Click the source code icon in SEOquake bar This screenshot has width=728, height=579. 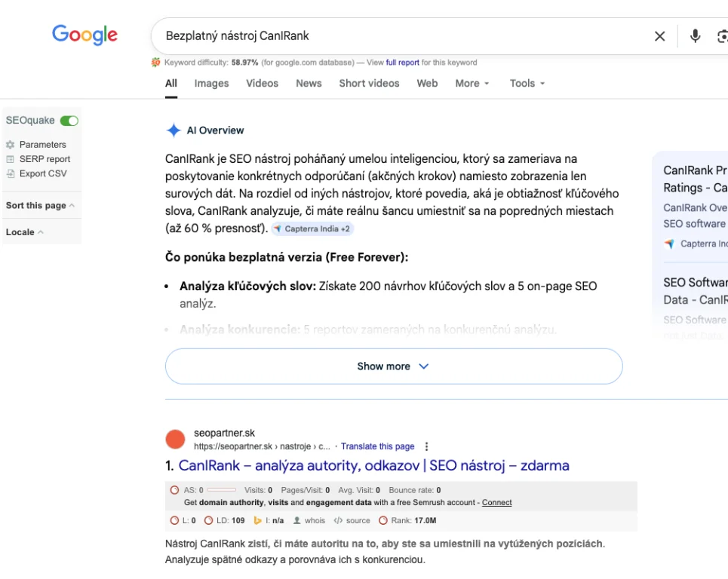coord(338,520)
